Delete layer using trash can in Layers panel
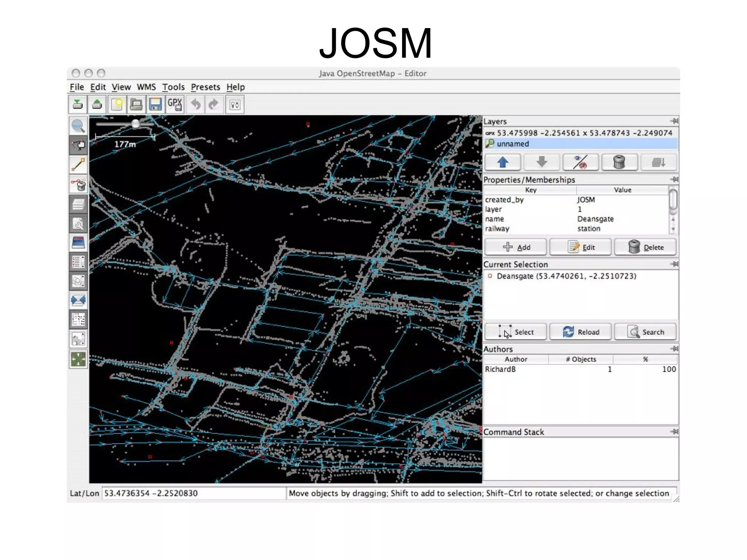747x560 pixels. coord(619,162)
